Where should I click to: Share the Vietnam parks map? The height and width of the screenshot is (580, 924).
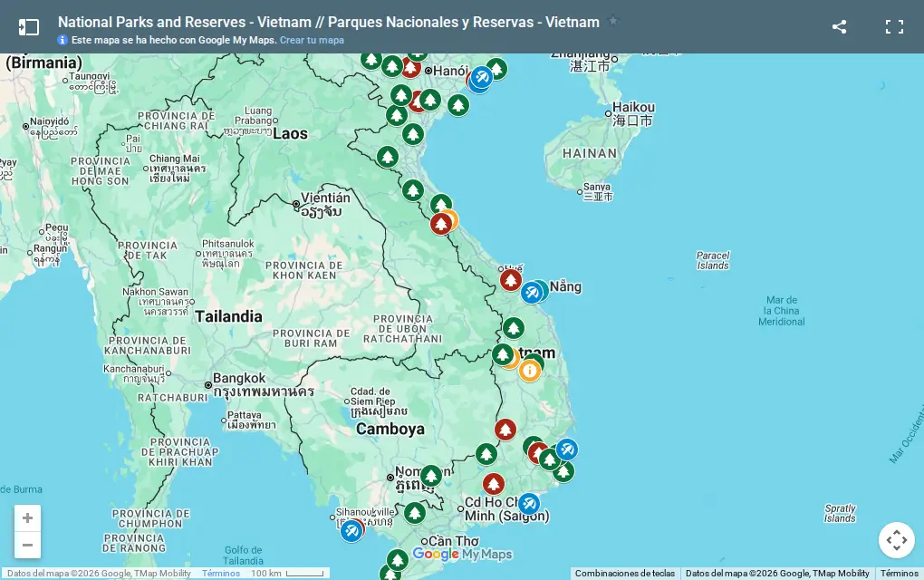click(x=839, y=27)
